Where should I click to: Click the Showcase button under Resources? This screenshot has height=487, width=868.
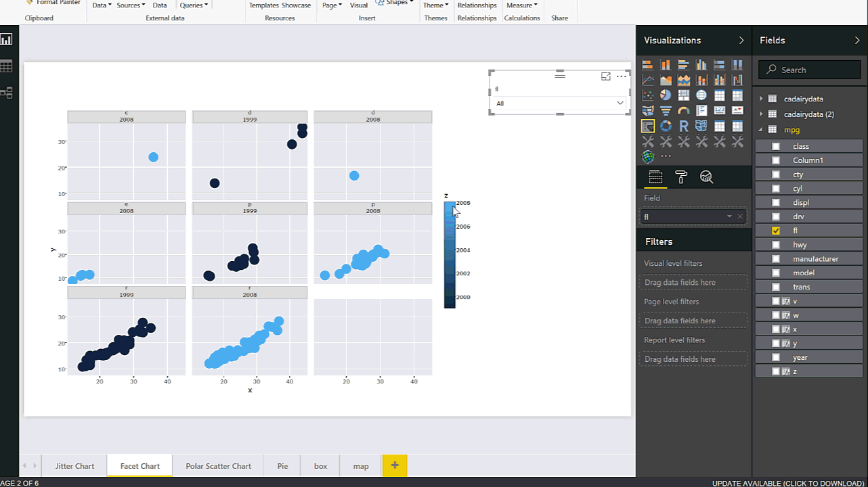point(298,5)
